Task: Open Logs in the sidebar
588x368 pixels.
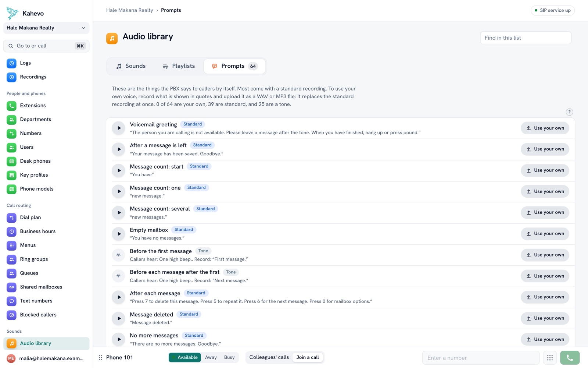Action: [46, 63]
